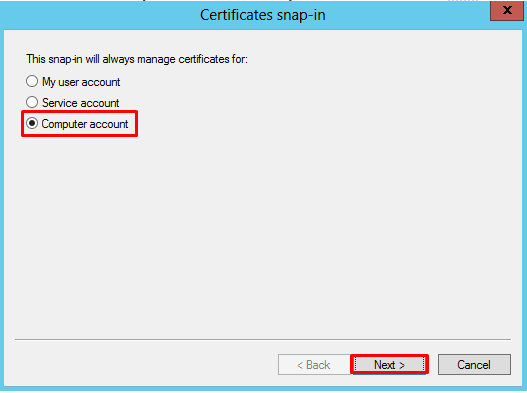
Task: Click the Certificates snap-in title text
Action: 263,15
